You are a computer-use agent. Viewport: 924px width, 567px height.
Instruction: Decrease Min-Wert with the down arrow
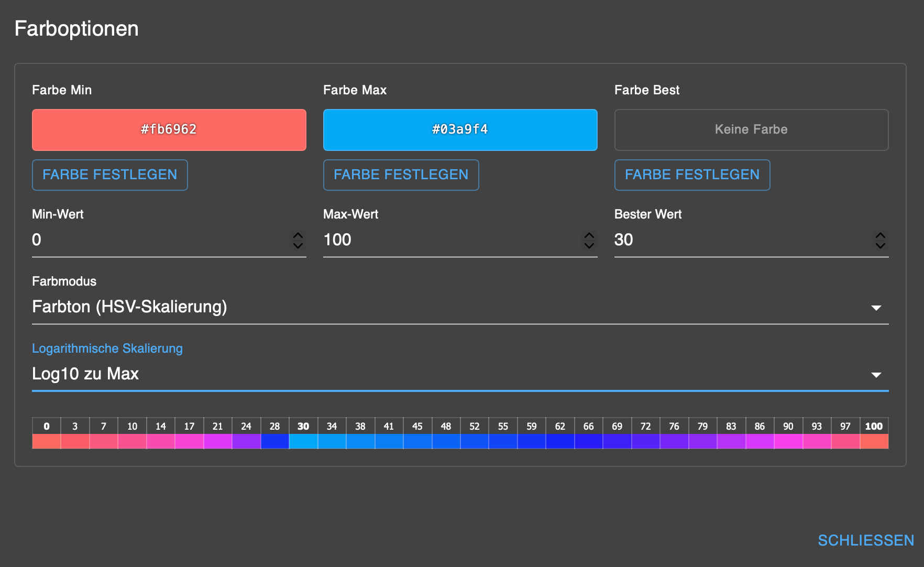(x=298, y=245)
